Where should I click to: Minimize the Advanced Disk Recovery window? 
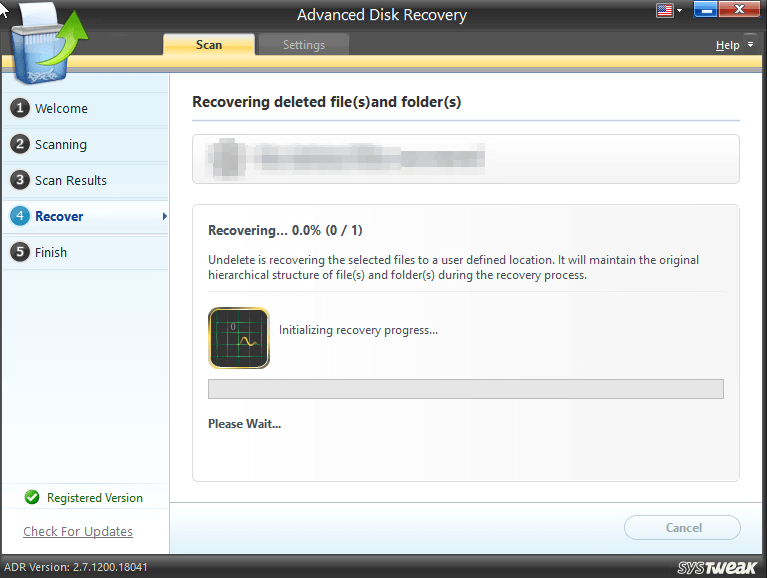point(705,11)
